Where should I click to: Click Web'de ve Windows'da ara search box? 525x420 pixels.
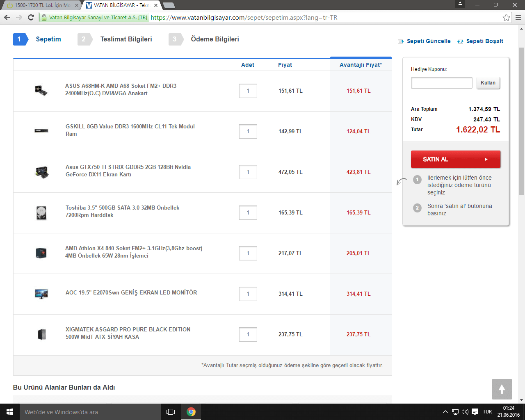[x=90, y=412]
